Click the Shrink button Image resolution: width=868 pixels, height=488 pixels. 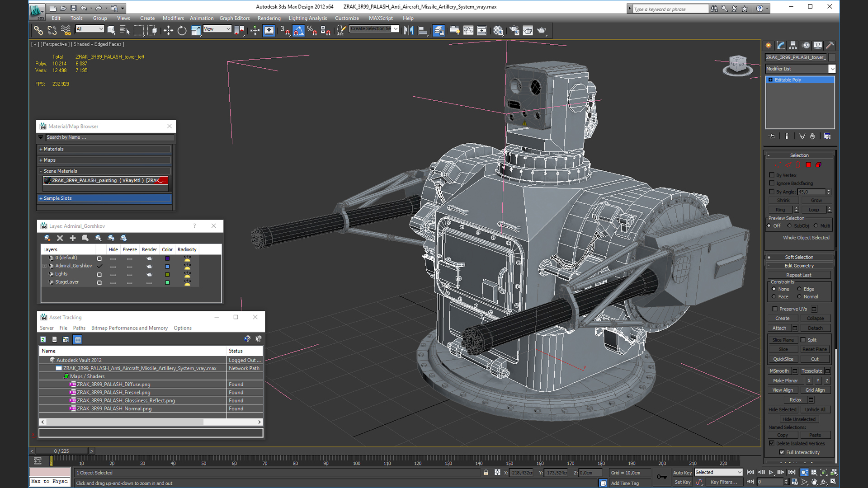pos(783,201)
